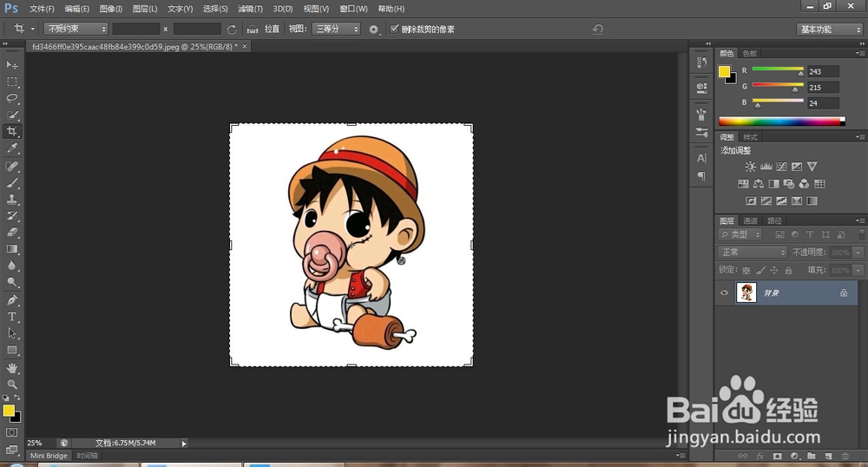Toggle Quick Mask mode
The image size is (868, 467).
(x=11, y=432)
